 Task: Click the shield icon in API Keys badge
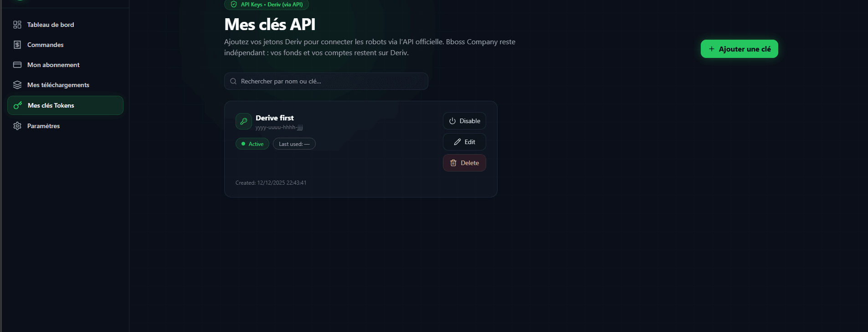234,5
